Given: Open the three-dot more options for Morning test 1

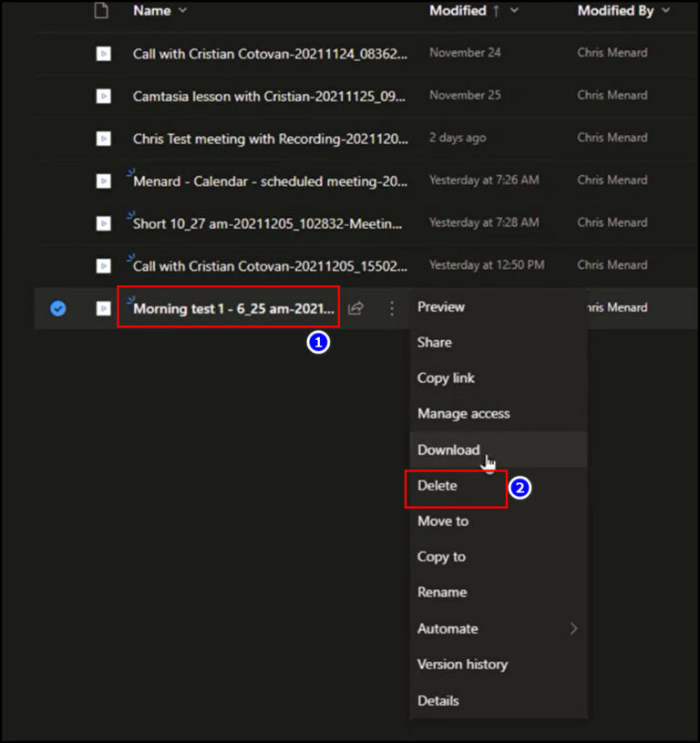Looking at the screenshot, I should [x=391, y=308].
